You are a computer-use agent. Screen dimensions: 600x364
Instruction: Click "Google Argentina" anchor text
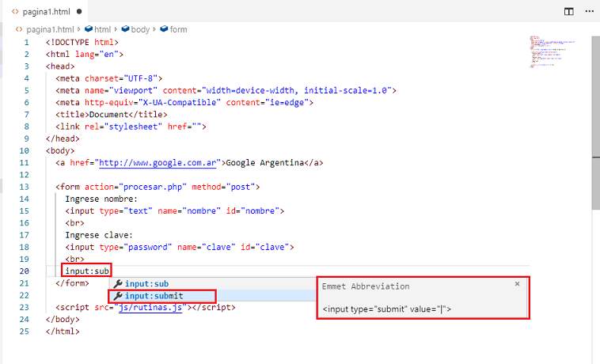click(265, 163)
